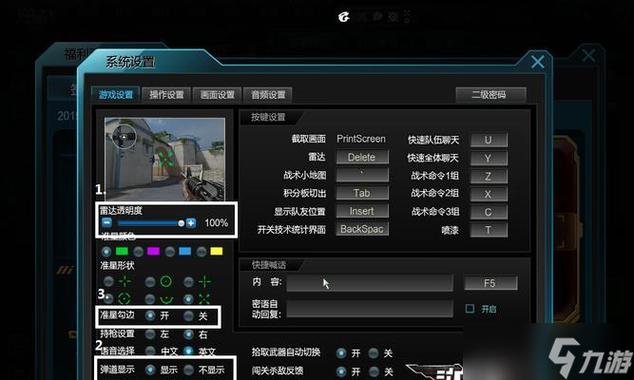Choose the blue color radio button
Viewport: 634px width, 380px height.
tap(170, 252)
